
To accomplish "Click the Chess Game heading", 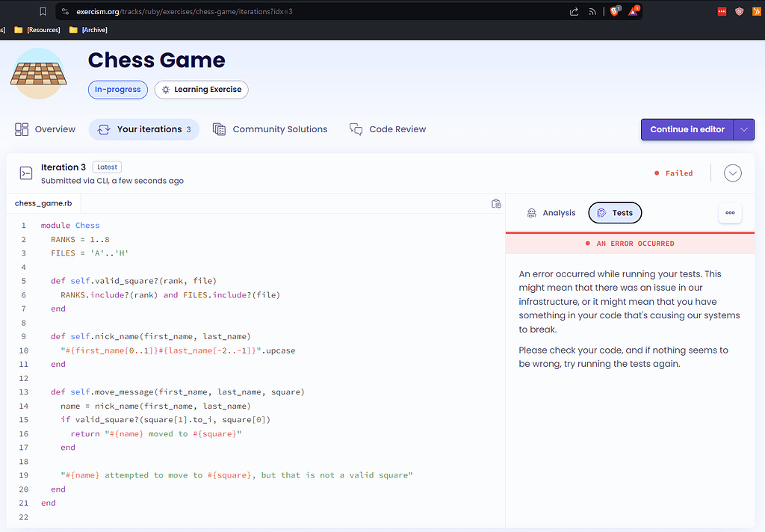I will 157,60.
